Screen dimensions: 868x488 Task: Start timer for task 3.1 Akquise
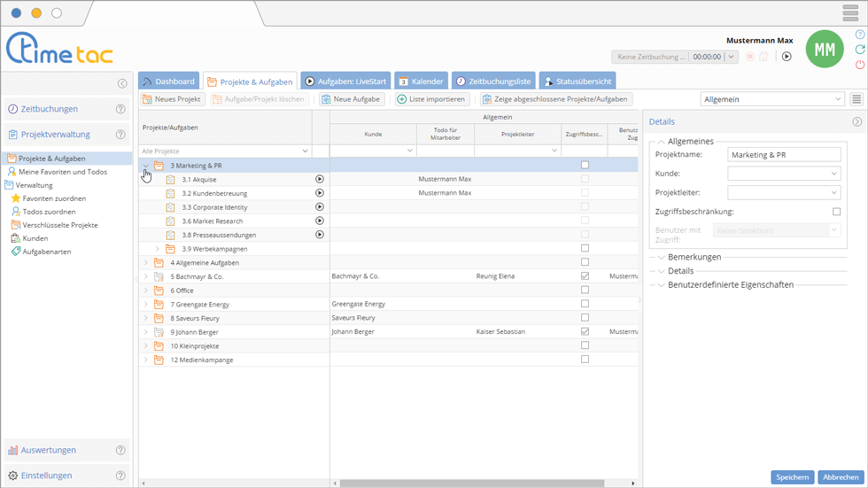point(320,179)
